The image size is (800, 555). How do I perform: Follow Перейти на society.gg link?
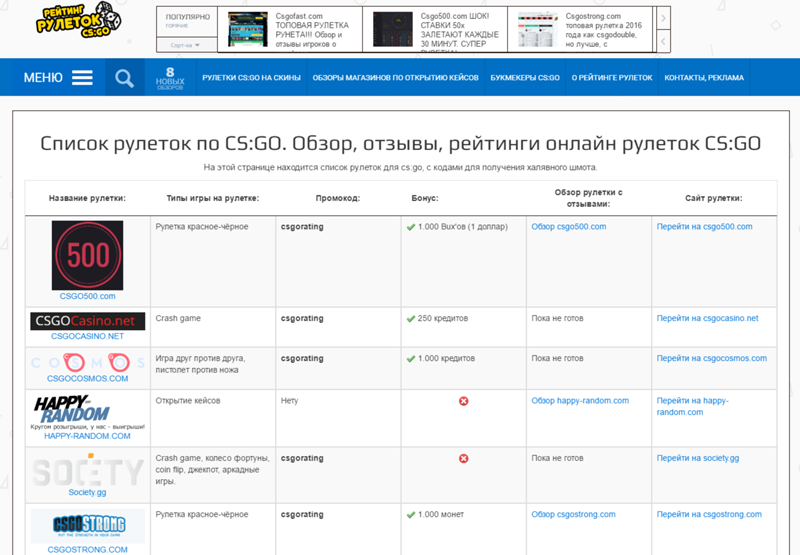[x=698, y=459]
